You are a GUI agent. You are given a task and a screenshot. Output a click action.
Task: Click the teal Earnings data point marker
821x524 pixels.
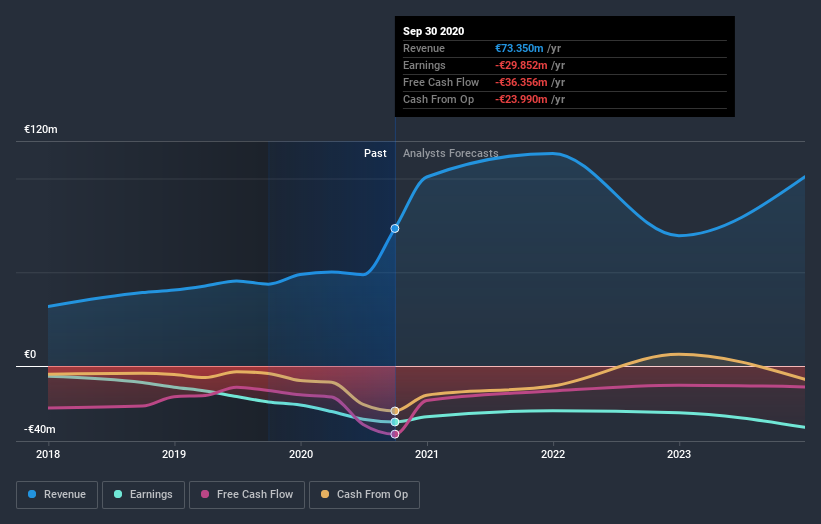(395, 422)
